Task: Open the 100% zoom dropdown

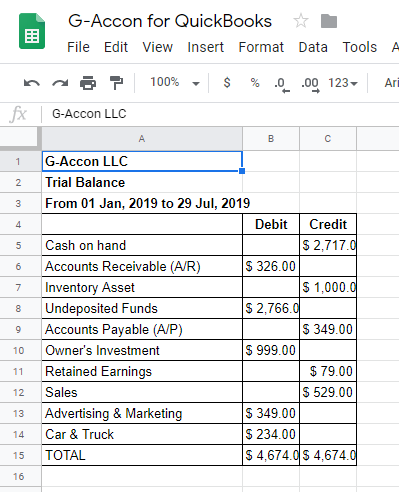Action: pyautogui.click(x=175, y=82)
